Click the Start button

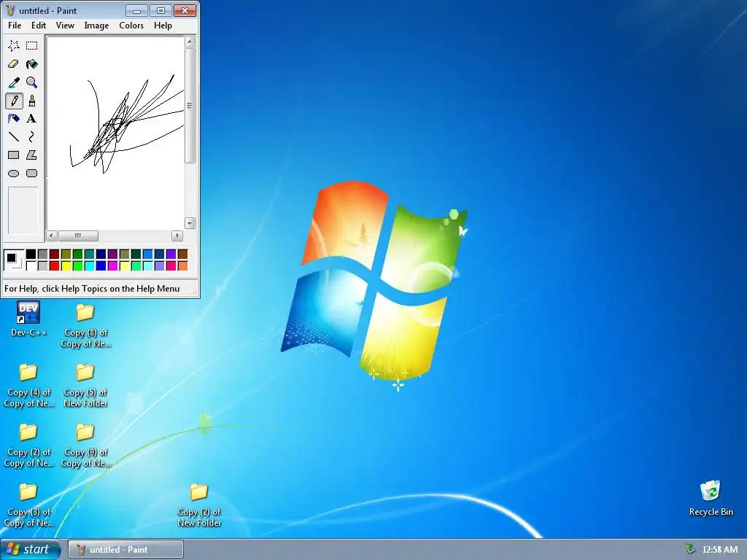[31, 549]
